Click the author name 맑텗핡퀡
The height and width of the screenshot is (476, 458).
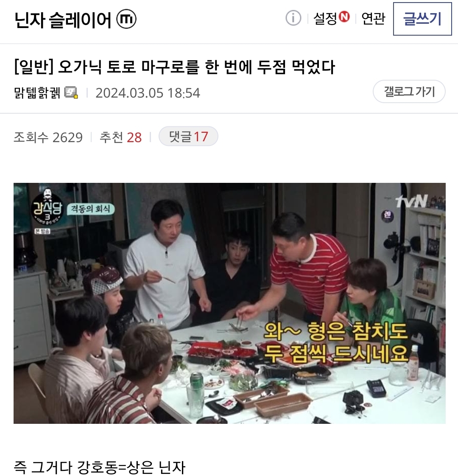[x=37, y=92]
